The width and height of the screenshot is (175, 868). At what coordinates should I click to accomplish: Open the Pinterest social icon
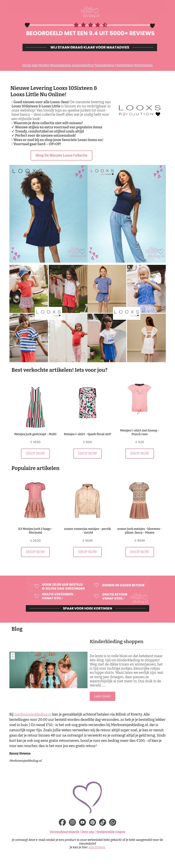pyautogui.click(x=93, y=822)
